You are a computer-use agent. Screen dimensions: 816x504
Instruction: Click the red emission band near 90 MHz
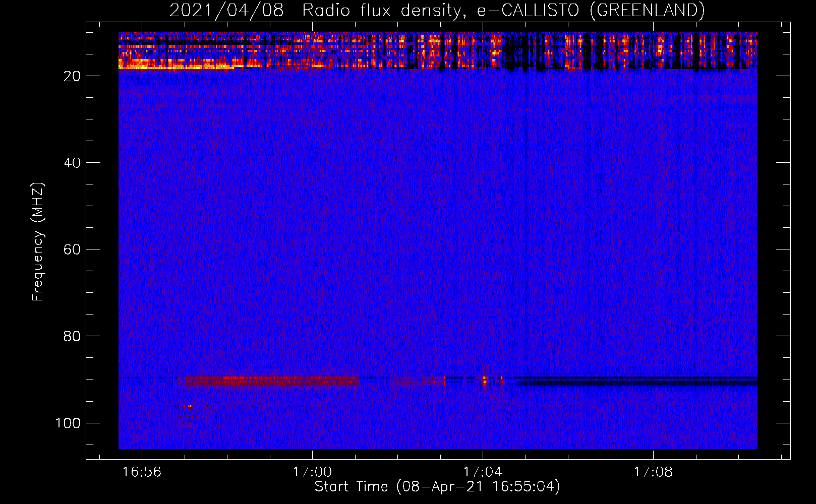[x=272, y=381]
